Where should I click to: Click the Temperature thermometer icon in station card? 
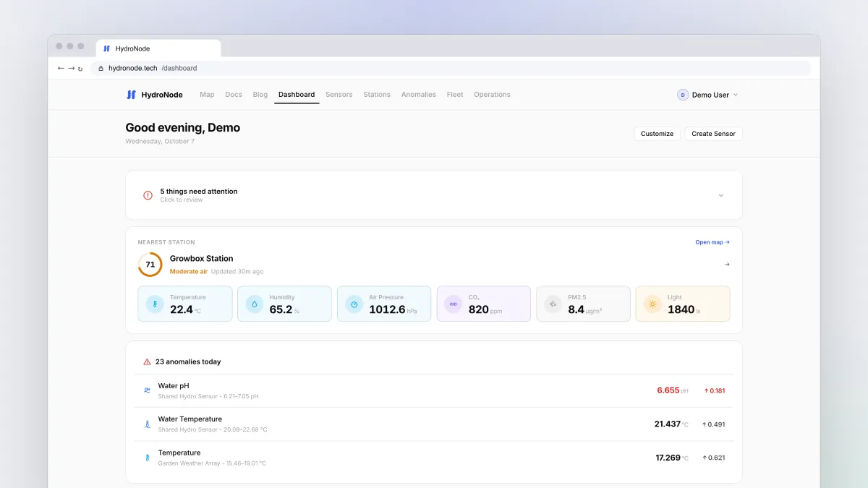155,304
